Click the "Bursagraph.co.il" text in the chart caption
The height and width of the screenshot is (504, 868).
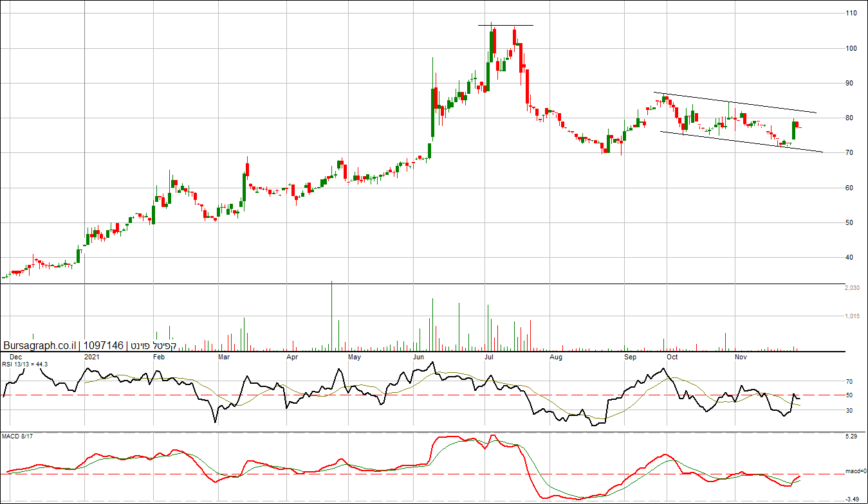tap(40, 345)
